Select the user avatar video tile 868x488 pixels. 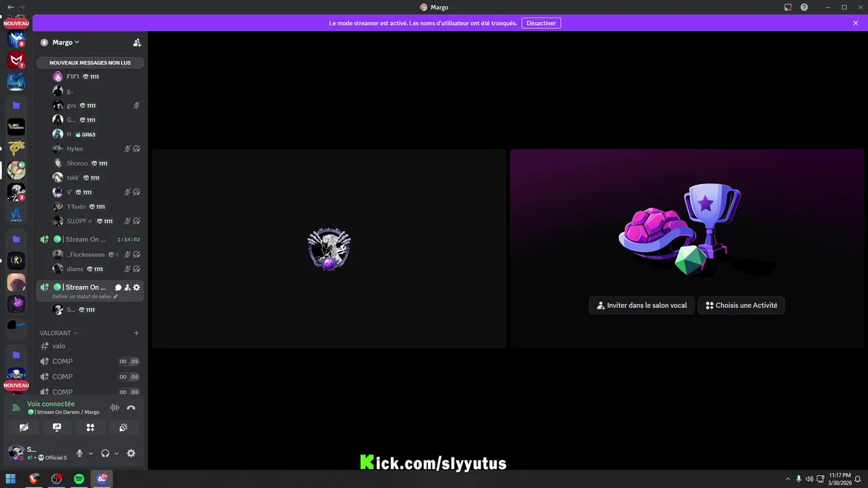tap(329, 249)
